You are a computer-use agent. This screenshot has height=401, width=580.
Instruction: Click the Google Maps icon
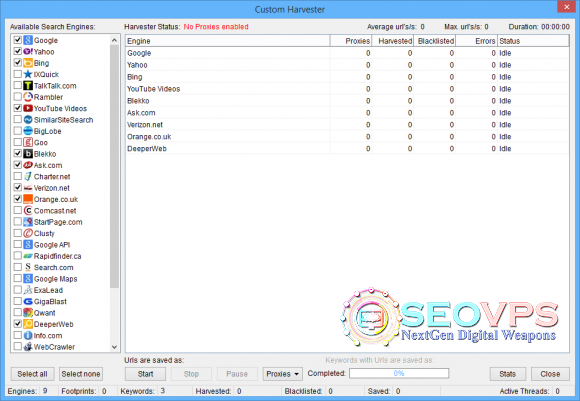[x=28, y=279]
